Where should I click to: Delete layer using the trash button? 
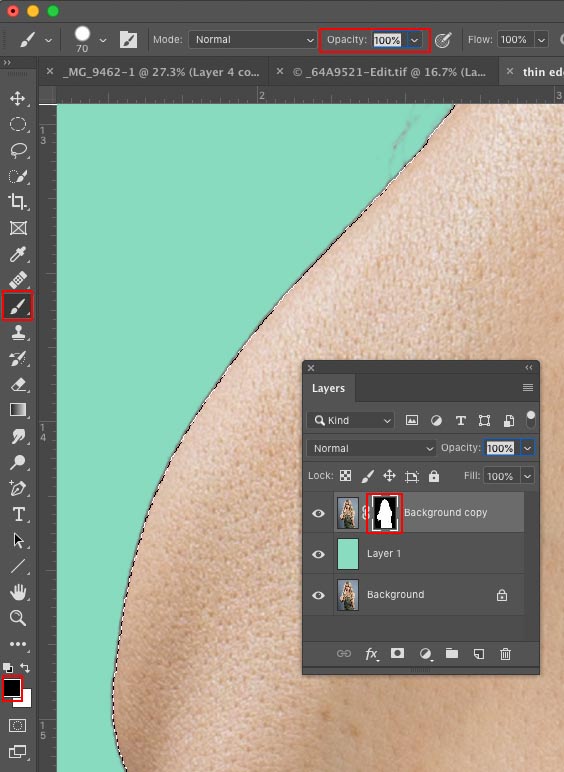505,654
